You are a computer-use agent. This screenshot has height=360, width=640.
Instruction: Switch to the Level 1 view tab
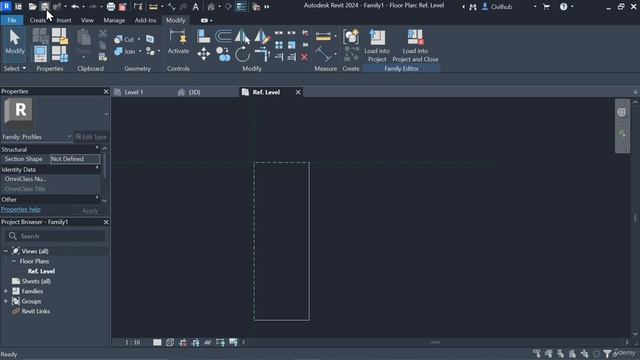133,92
